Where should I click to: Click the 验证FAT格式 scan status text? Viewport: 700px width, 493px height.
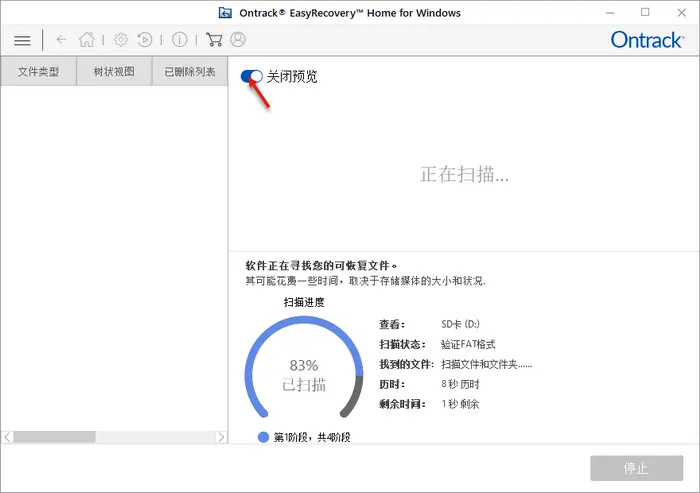click(x=468, y=344)
